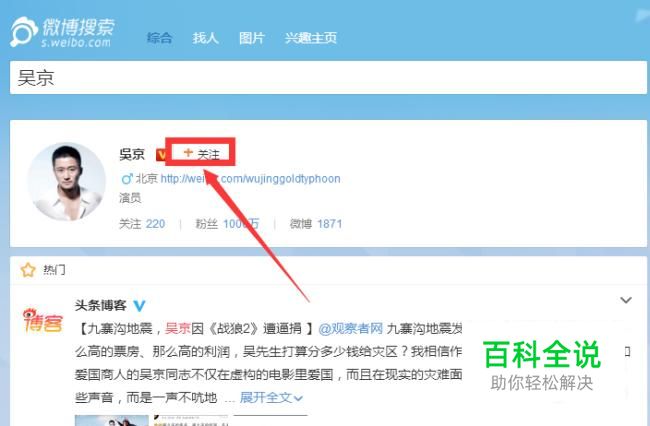This screenshot has height=426, width=650.
Task: Click the red 吴京 keyword in post
Action: pos(177,329)
